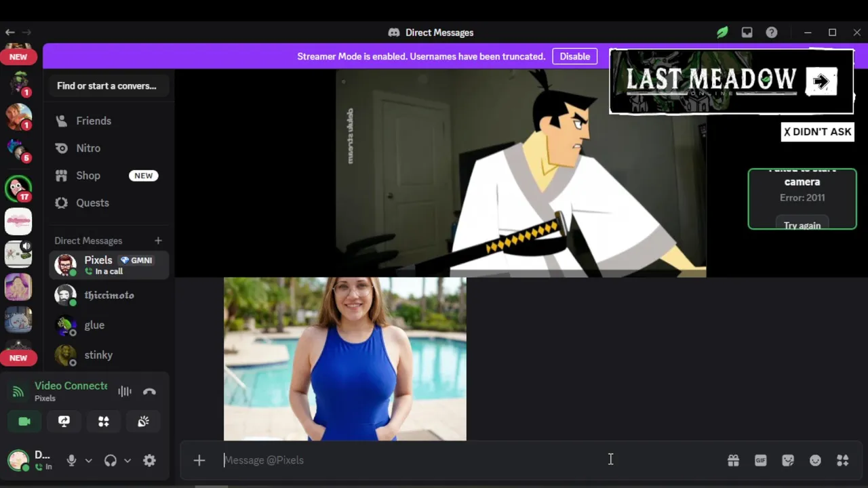This screenshot has height=488, width=868.
Task: Disconnect from the call
Action: 149,391
